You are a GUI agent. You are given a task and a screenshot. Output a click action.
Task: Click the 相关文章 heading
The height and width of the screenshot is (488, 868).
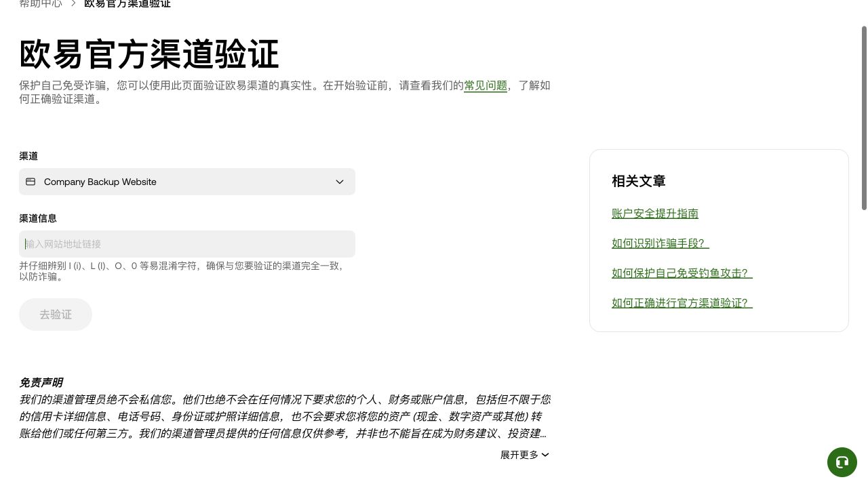[639, 181]
